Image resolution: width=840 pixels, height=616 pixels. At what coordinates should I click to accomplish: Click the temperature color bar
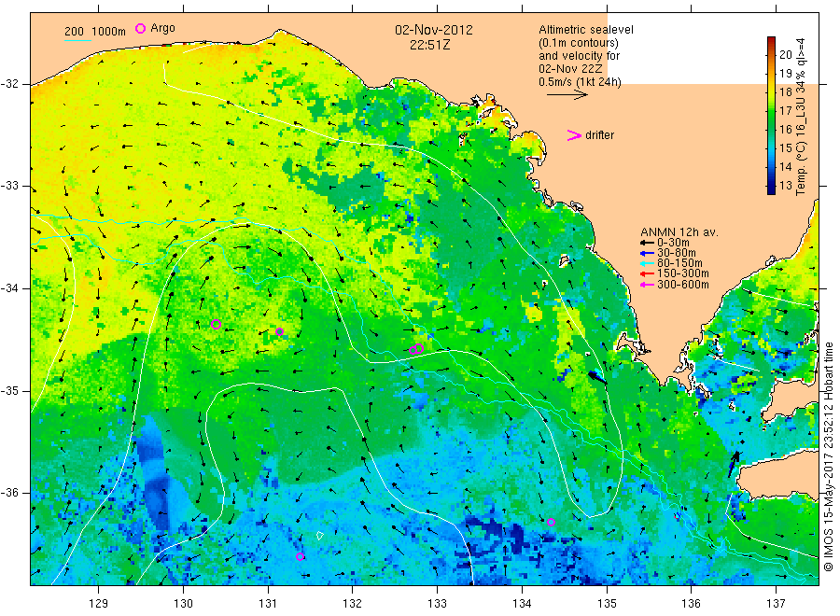click(x=771, y=115)
